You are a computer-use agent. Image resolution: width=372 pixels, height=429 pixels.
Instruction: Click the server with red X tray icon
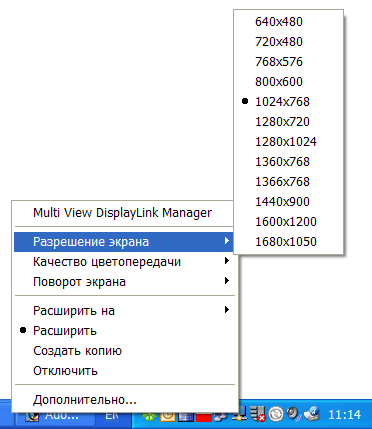257,414
